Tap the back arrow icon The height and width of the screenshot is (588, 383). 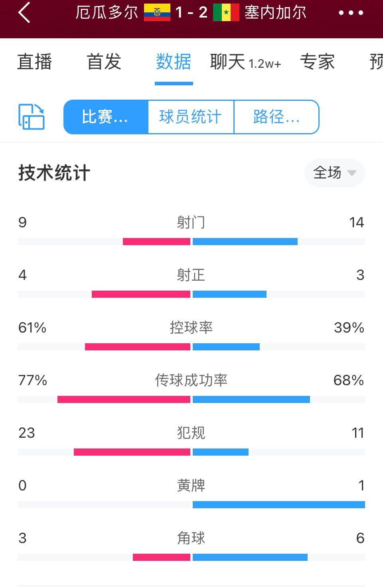click(24, 12)
